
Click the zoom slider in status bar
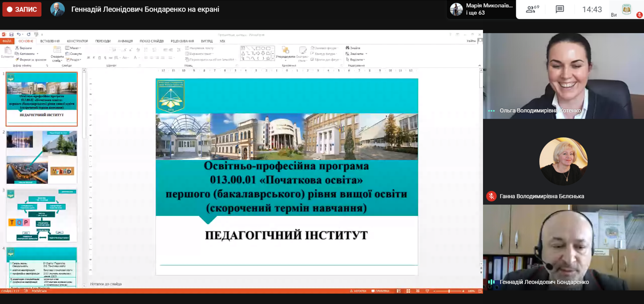(x=449, y=291)
